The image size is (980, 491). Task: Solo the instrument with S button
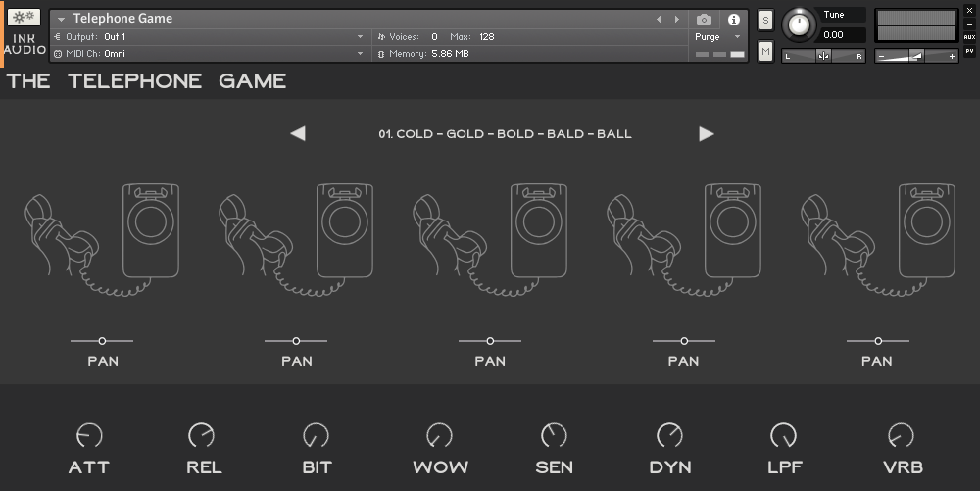point(765,20)
